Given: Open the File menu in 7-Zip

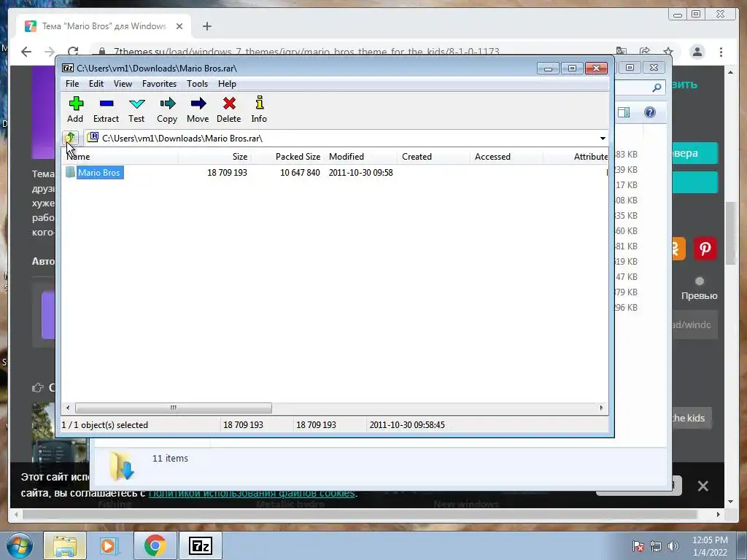Looking at the screenshot, I should pos(72,84).
